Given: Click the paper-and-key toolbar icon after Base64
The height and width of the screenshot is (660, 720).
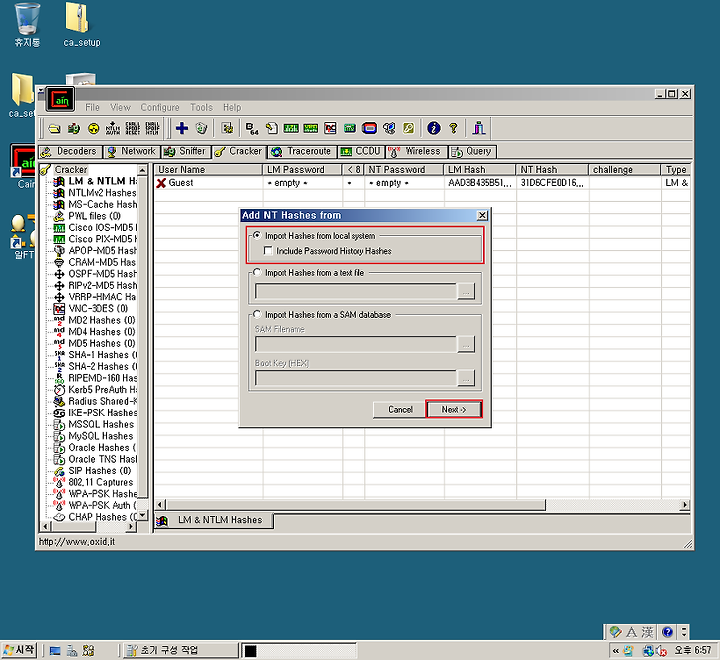Looking at the screenshot, I should 271,128.
